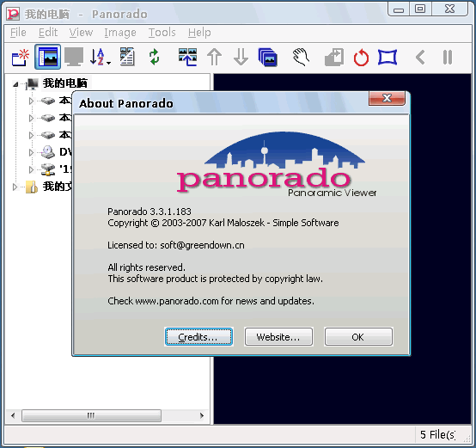This screenshot has width=476, height=448.
Task: Click the green refresh arrows icon
Action: (x=154, y=57)
